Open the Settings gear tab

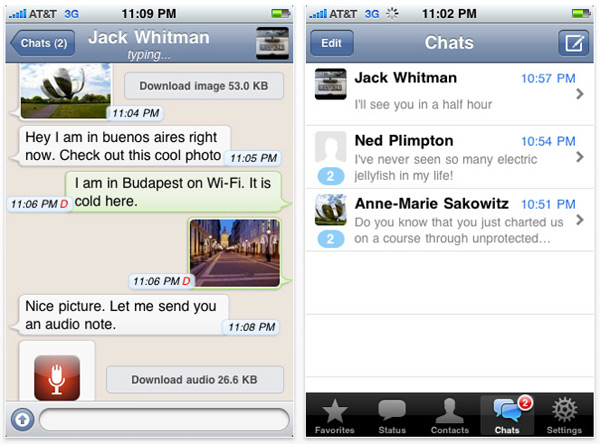click(x=565, y=416)
